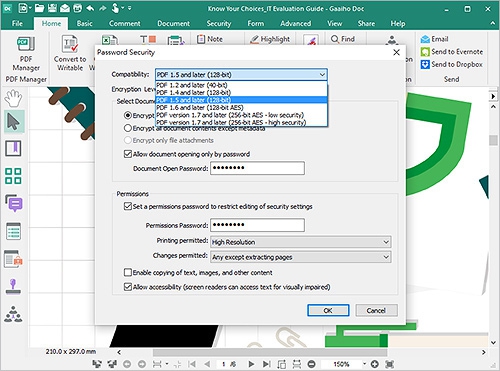500x371 pixels.
Task: Go to the next page
Action: (251, 364)
